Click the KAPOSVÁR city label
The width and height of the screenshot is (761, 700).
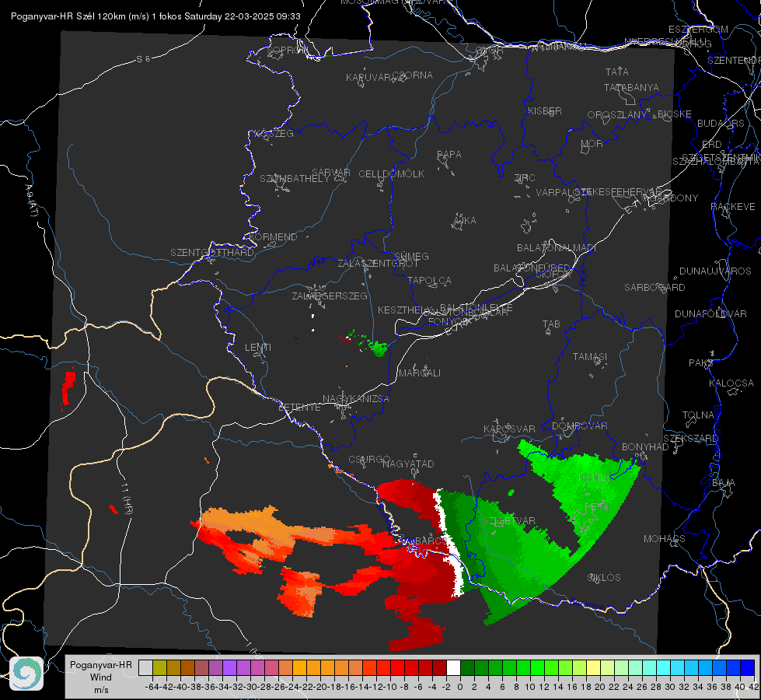[509, 429]
